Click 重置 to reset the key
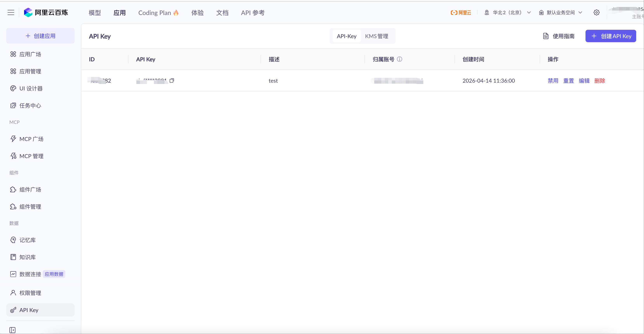This screenshot has width=644, height=334. (568, 80)
